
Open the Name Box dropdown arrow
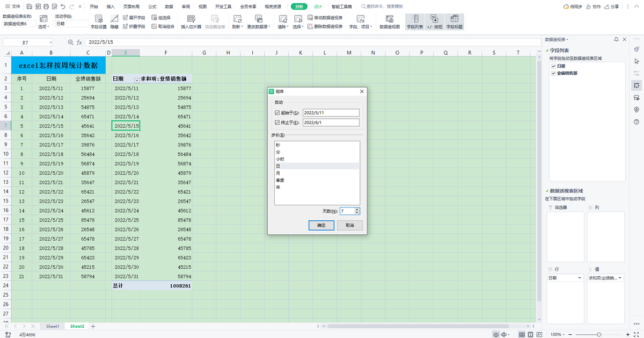tap(51, 42)
